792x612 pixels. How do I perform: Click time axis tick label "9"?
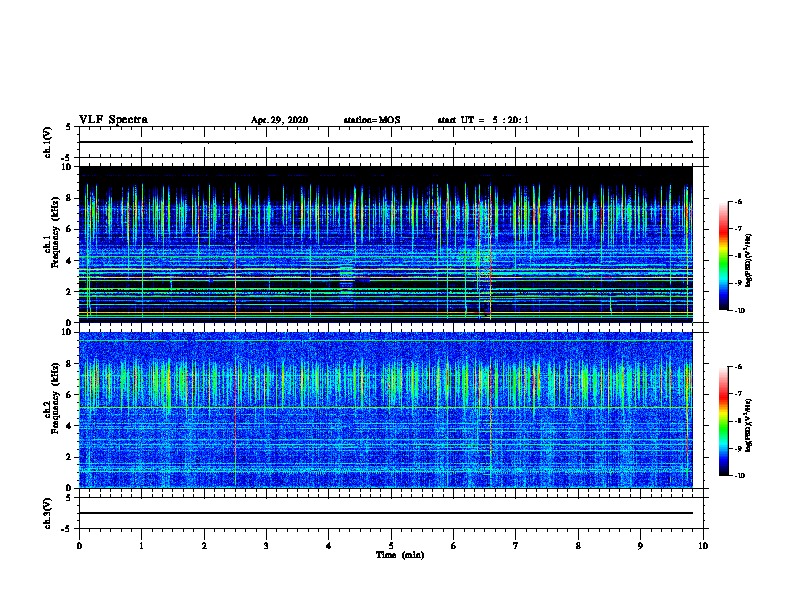[x=640, y=546]
